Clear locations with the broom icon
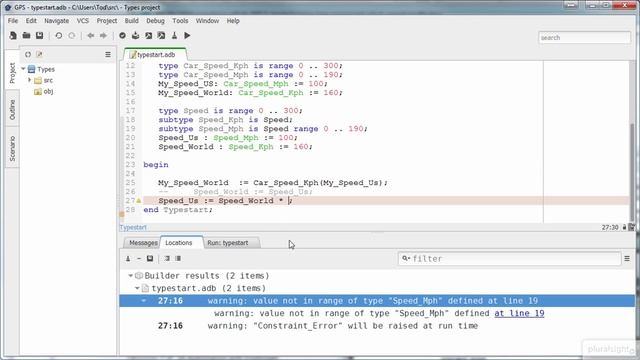This screenshot has width=640, height=360. click(128, 258)
